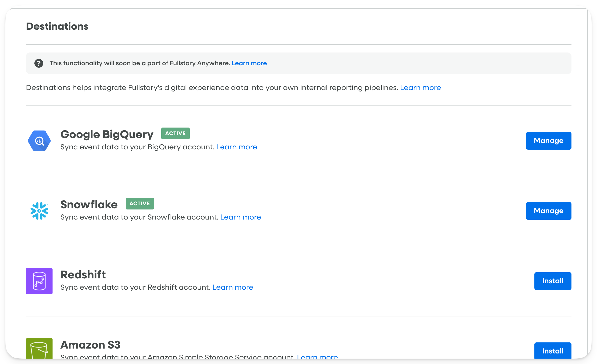Image resolution: width=597 pixels, height=364 pixels.
Task: Click the question mark help icon
Action: point(39,63)
